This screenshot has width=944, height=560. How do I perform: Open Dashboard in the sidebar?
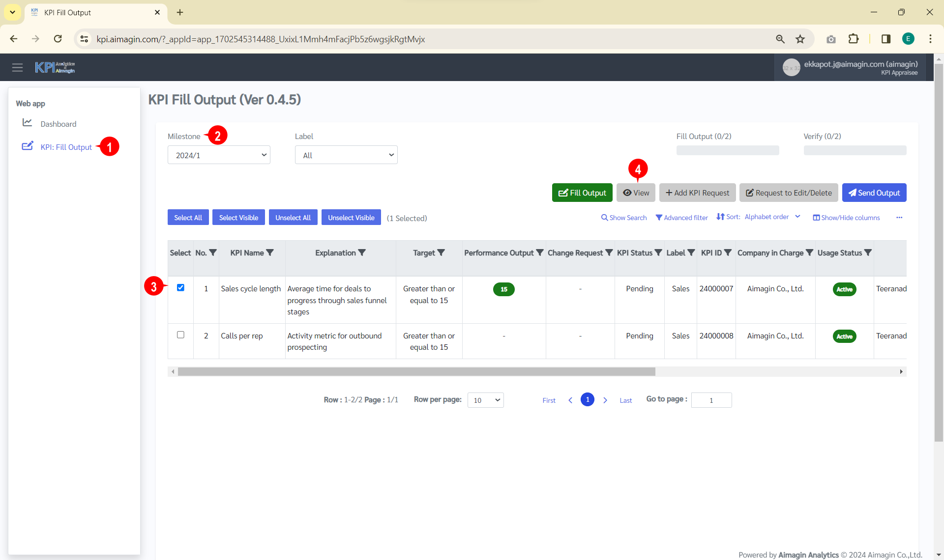58,124
